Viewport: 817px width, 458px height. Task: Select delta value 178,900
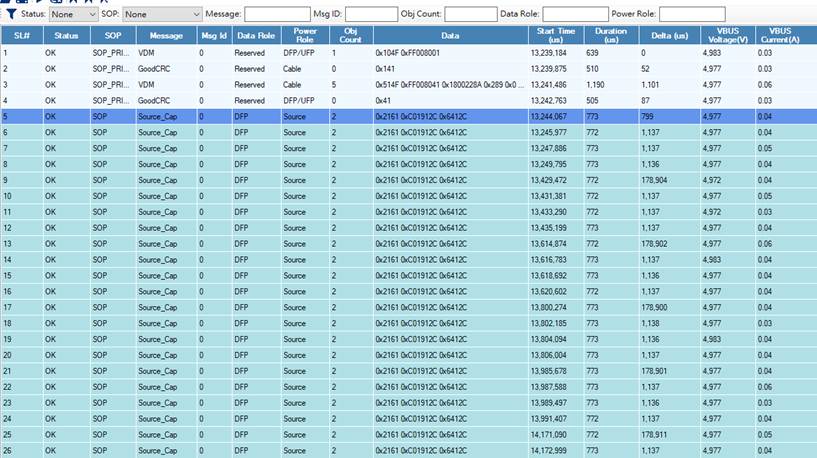[654, 307]
